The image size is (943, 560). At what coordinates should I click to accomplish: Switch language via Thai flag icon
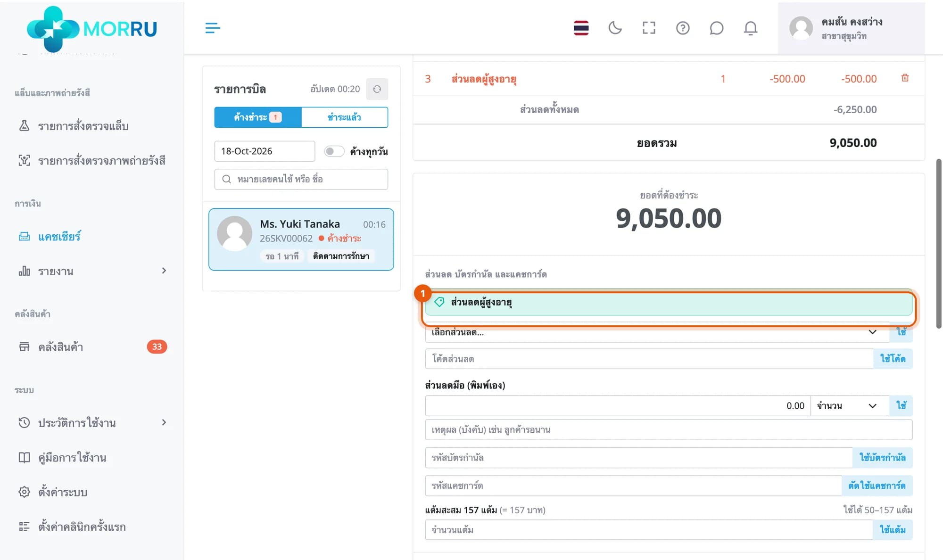coord(581,28)
